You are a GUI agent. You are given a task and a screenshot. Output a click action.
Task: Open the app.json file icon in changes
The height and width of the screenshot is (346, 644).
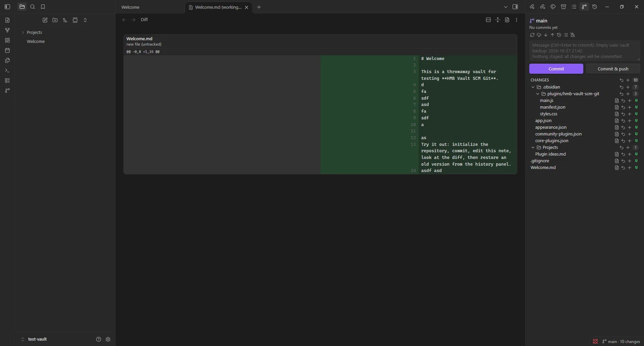(x=616, y=121)
